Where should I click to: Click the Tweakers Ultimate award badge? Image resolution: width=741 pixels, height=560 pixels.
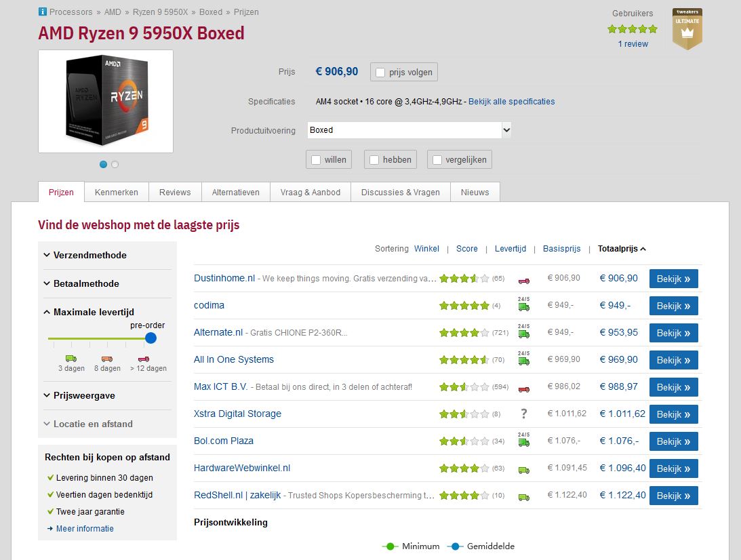tap(687, 29)
